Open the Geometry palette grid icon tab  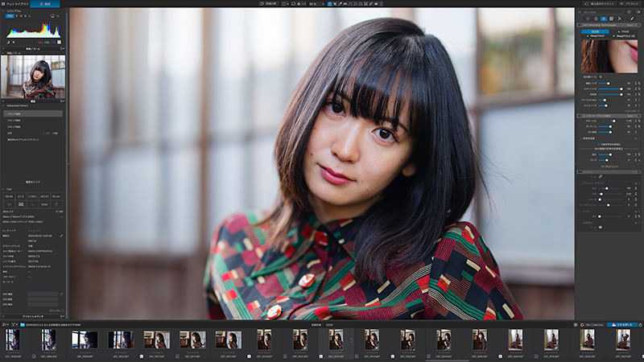point(611,19)
